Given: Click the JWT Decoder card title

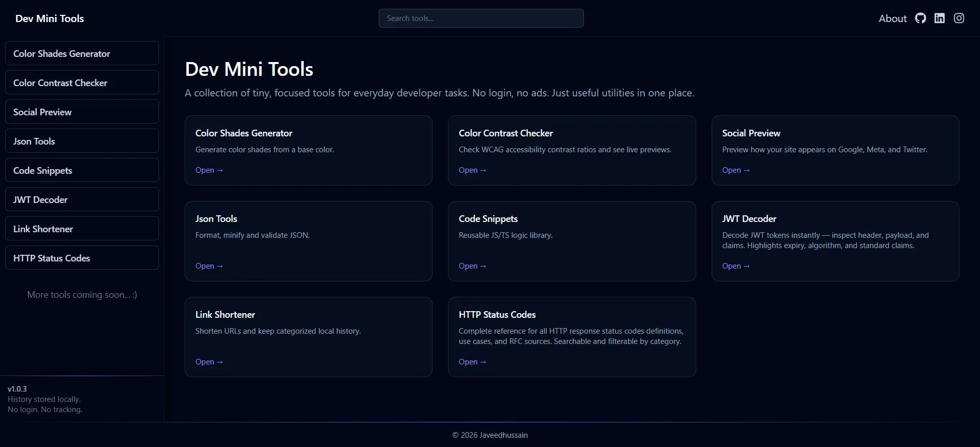Looking at the screenshot, I should [749, 219].
